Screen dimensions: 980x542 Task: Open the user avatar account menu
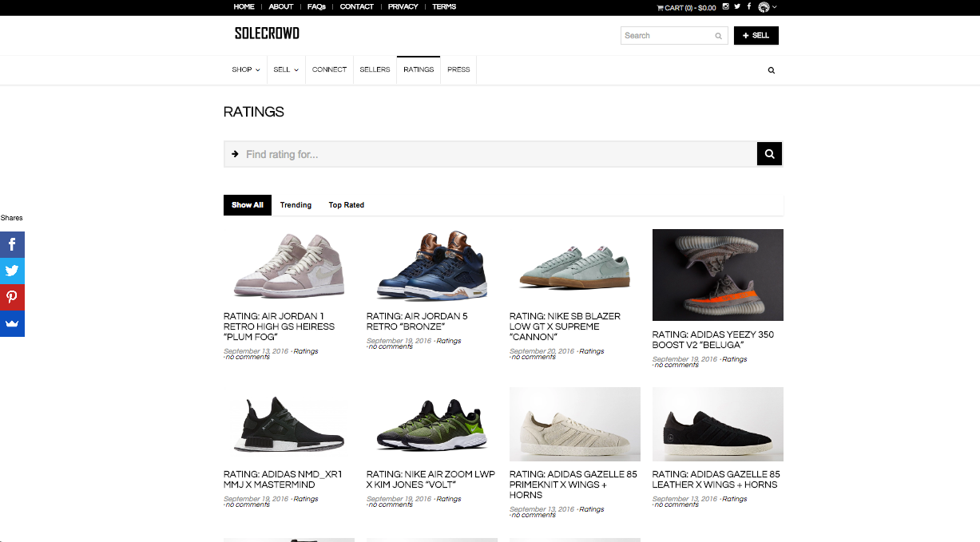click(x=767, y=7)
